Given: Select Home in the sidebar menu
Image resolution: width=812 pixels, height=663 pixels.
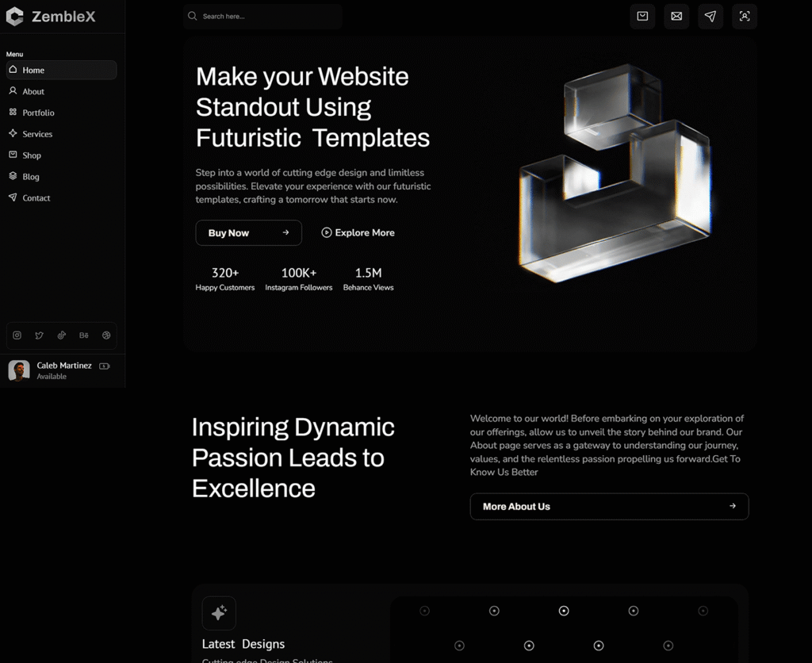Looking at the screenshot, I should pyautogui.click(x=62, y=70).
